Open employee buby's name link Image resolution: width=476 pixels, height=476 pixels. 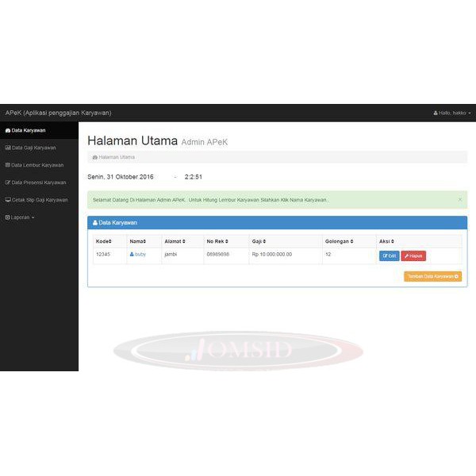tap(138, 255)
